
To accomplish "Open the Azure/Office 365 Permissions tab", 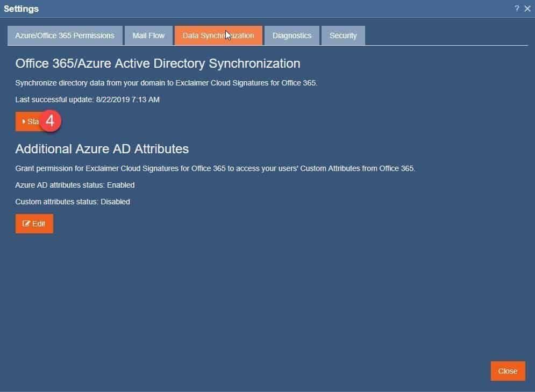I will pyautogui.click(x=65, y=35).
